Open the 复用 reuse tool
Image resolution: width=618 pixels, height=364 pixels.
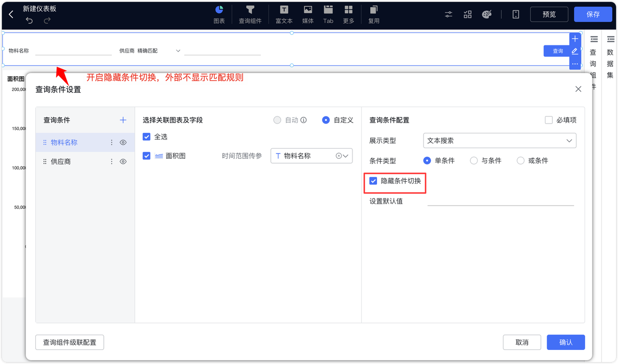[x=374, y=14]
